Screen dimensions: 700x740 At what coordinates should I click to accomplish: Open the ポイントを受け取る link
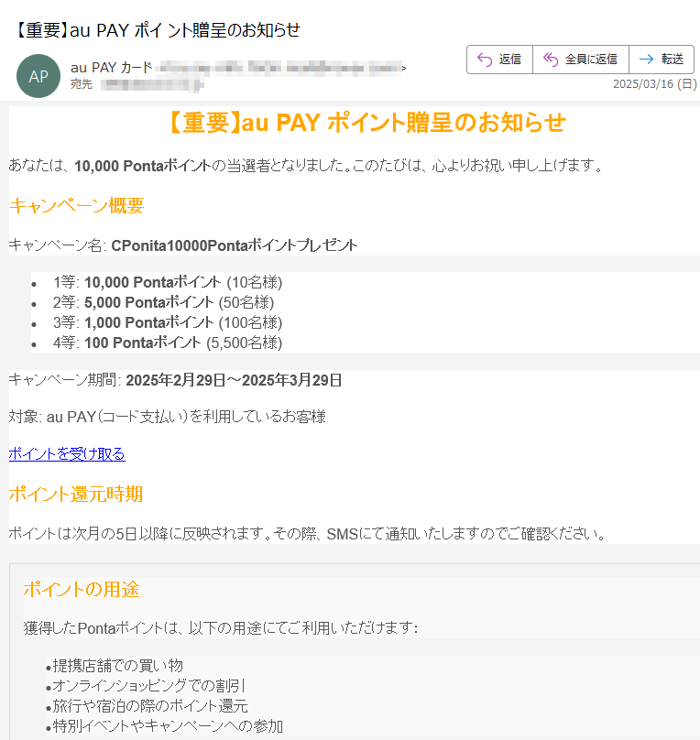pos(67,453)
